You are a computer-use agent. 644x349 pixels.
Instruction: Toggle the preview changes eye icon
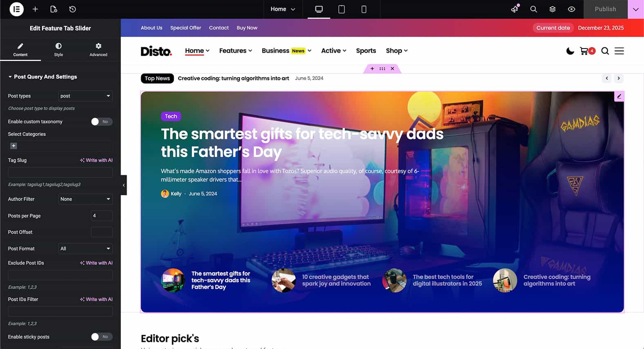click(572, 9)
